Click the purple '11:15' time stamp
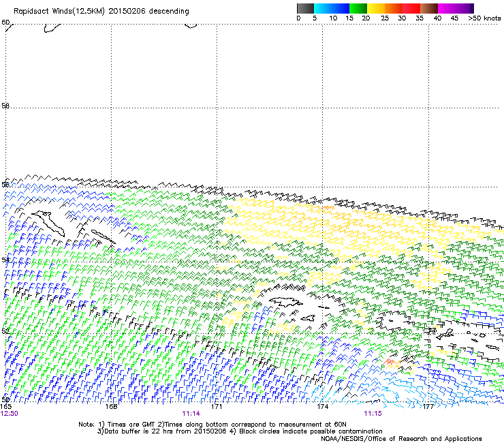The height and width of the screenshot is (443, 504). coord(373,414)
